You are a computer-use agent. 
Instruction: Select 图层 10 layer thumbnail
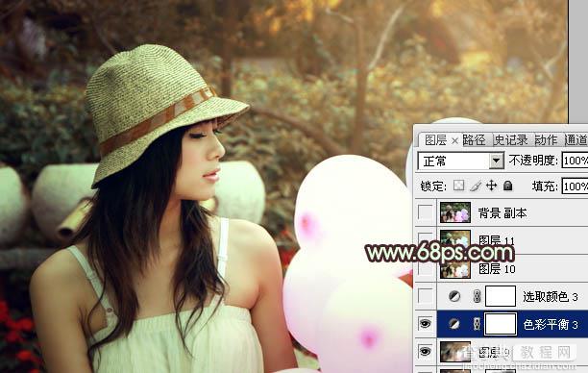point(455,269)
